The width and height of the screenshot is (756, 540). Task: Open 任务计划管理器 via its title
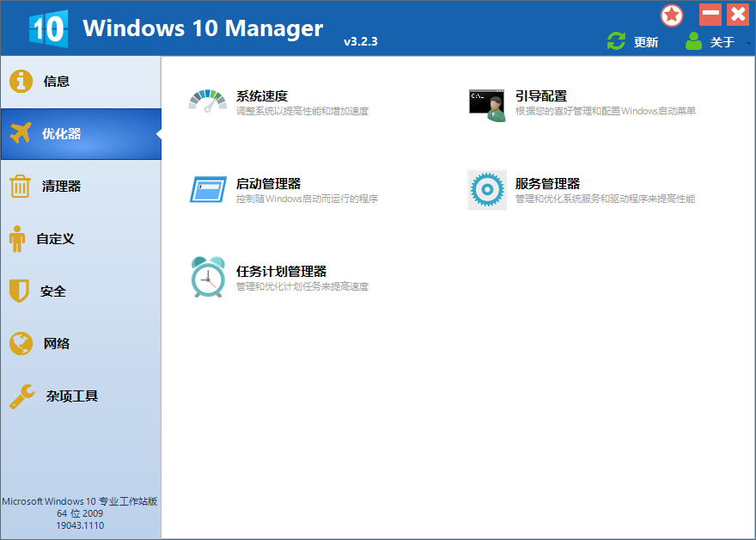click(x=281, y=272)
